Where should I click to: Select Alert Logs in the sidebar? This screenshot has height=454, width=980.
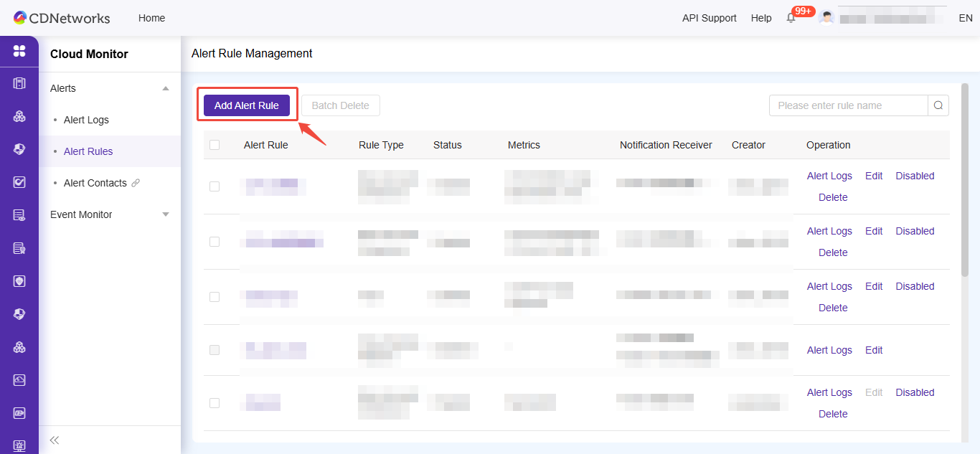[x=86, y=120]
